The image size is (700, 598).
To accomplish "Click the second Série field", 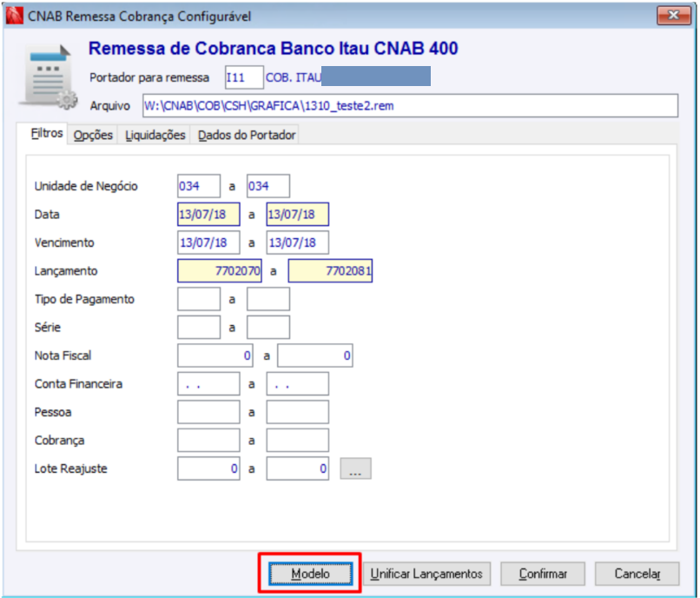I will (x=268, y=327).
